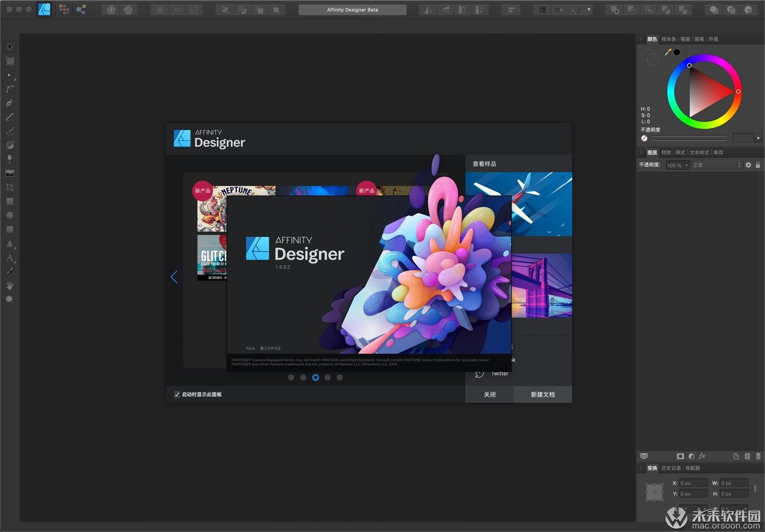Switch to Export persona icon
The height and width of the screenshot is (532, 765).
(x=81, y=9)
